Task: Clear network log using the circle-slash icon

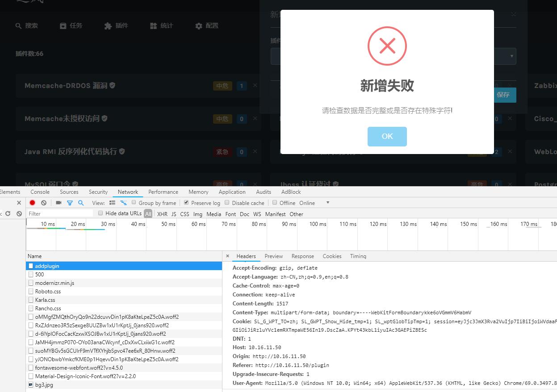Action: [43, 203]
